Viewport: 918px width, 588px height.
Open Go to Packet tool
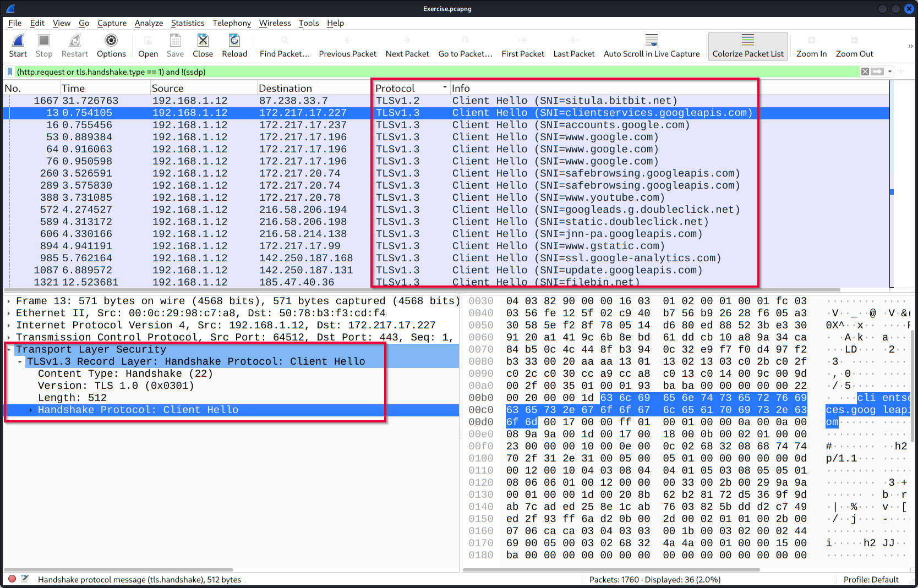coord(465,46)
